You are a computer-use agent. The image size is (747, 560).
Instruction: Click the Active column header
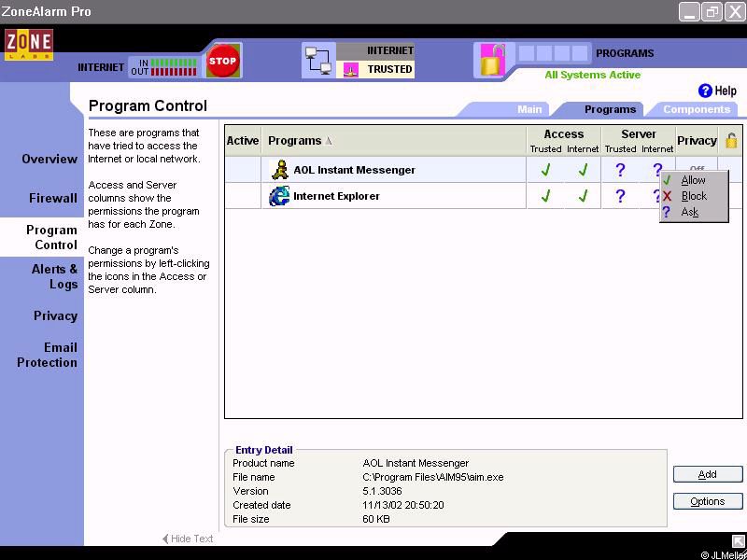point(243,141)
